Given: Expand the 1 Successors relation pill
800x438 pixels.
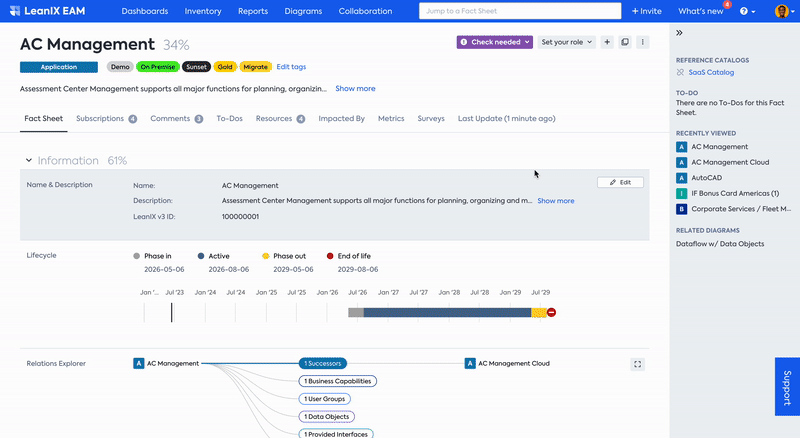Looking at the screenshot, I should coord(322,363).
